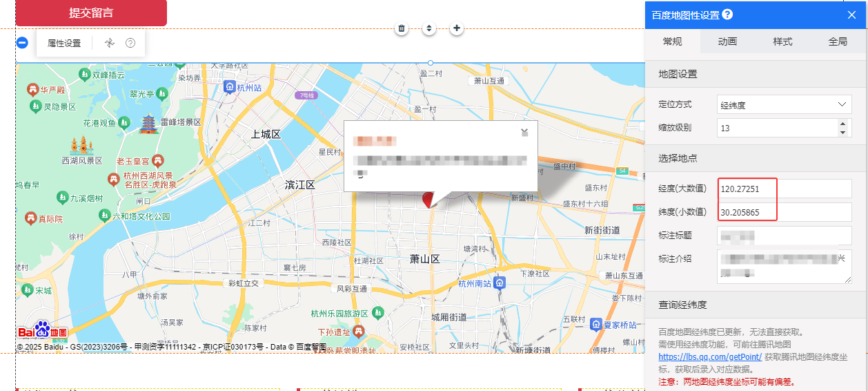868x391 pixels.
Task: Click the 杭州乐园旅游区 scenic icon
Action: click(x=377, y=313)
